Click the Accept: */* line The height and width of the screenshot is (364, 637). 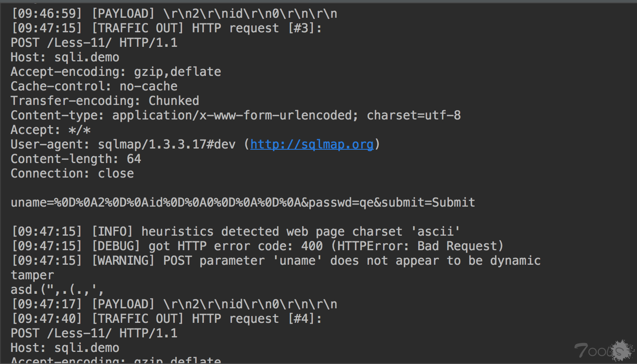(51, 130)
